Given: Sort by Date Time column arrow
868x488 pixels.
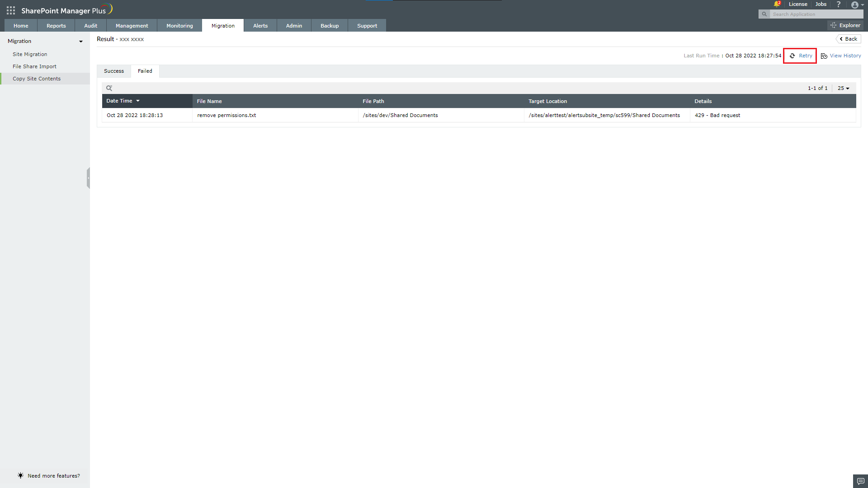Looking at the screenshot, I should pos(138,101).
